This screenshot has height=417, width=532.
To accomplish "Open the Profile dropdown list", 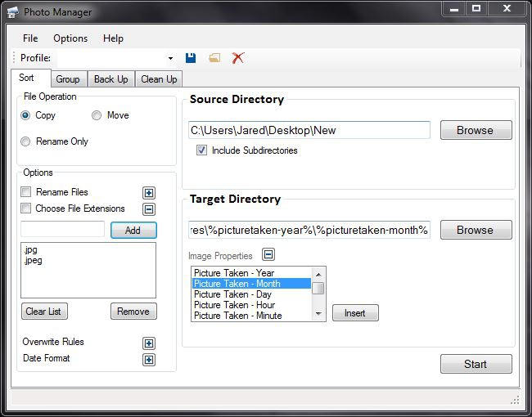I will [170, 58].
